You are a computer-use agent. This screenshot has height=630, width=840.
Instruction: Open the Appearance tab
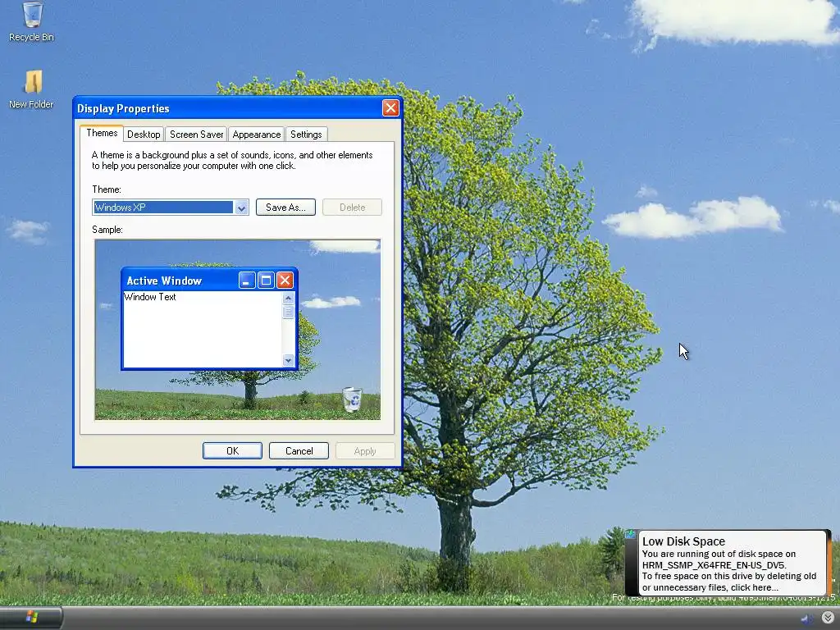256,135
